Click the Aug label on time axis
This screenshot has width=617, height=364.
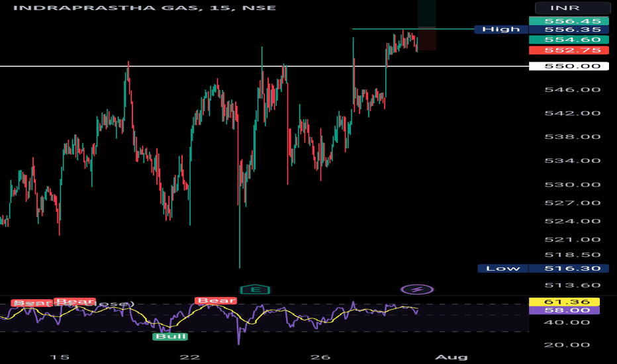point(451,357)
